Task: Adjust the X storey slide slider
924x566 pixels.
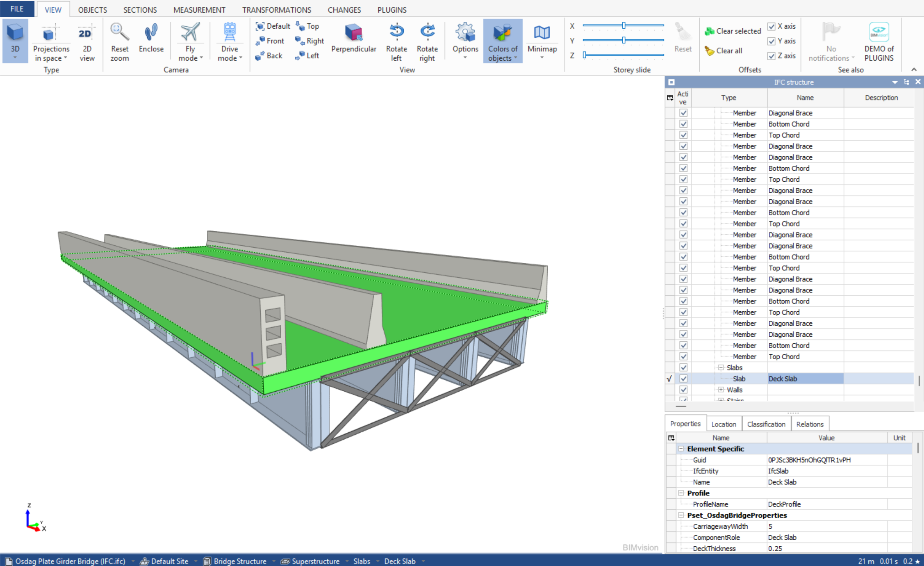Action: click(623, 25)
